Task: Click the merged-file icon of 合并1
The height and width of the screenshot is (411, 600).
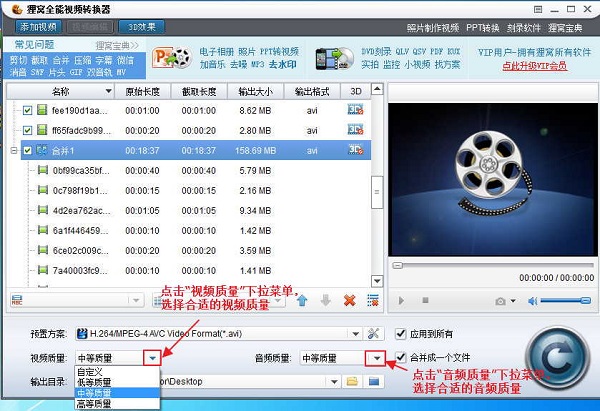Action: 42,150
